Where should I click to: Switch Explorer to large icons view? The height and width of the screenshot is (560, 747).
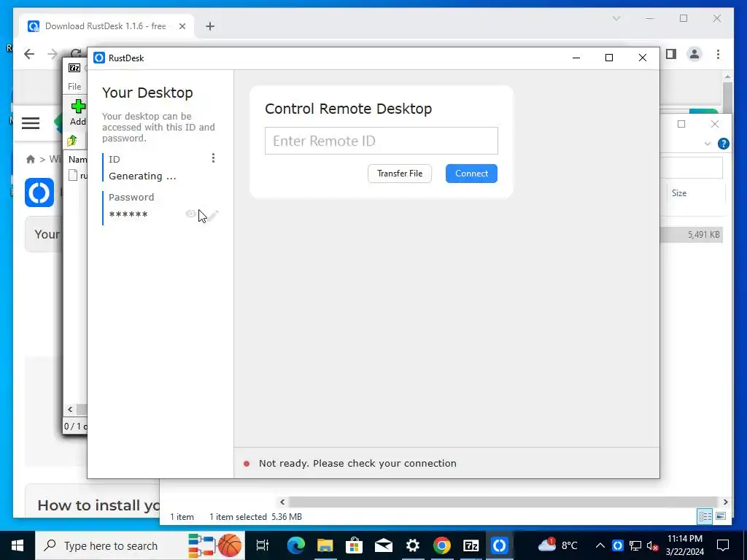[721, 516]
